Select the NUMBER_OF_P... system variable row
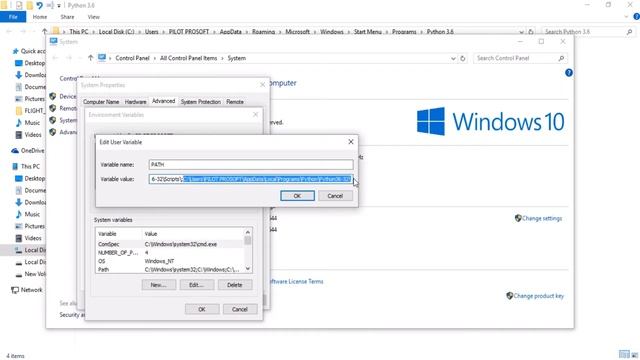The image size is (640, 360). pos(170,253)
